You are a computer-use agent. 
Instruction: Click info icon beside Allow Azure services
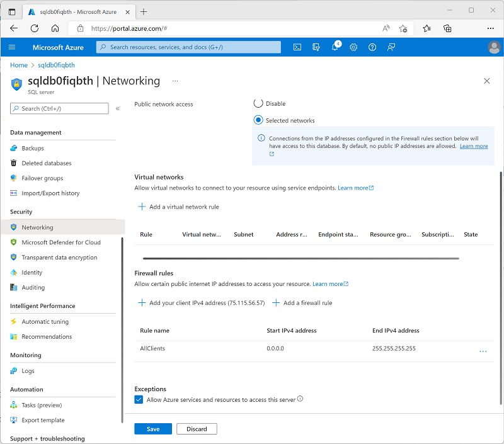pos(300,399)
